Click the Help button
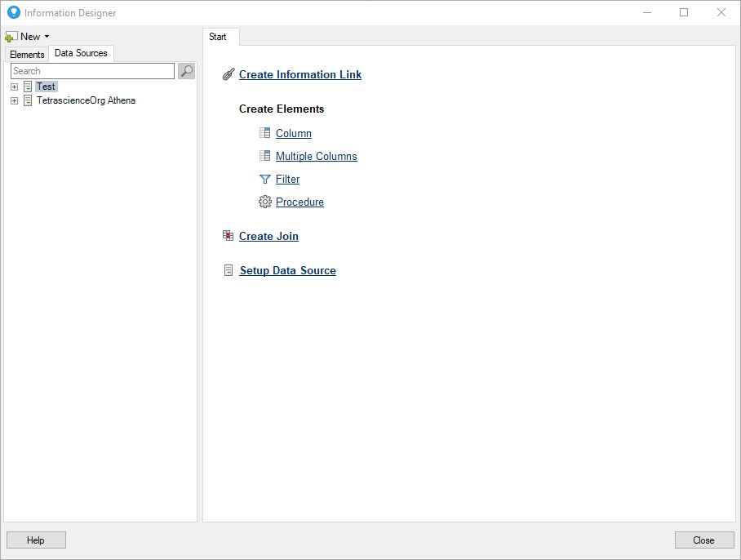Screen dimensions: 741x560 pos(36,540)
